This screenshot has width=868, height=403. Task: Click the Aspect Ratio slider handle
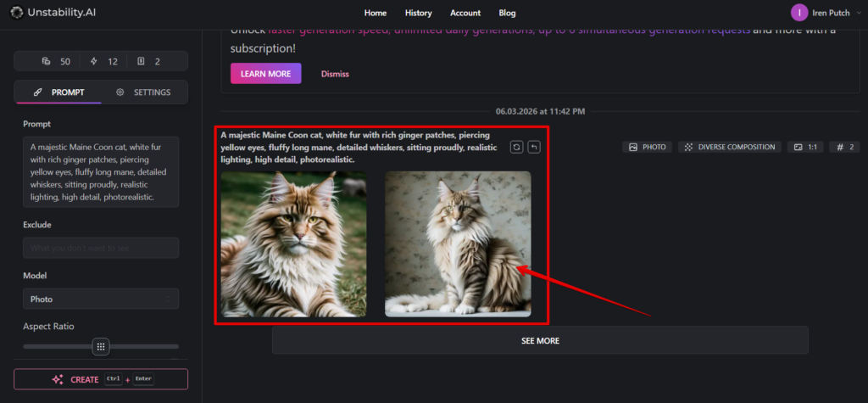(x=101, y=346)
